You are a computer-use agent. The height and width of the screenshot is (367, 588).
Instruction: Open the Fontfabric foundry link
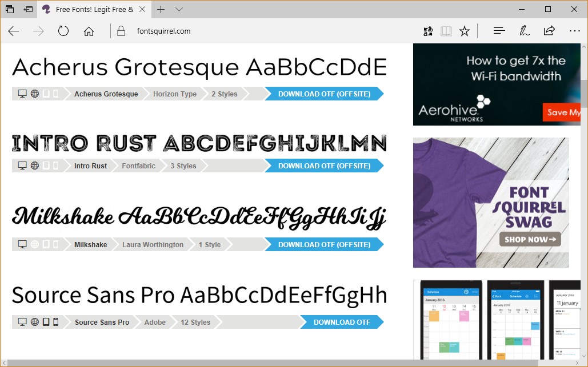click(138, 166)
